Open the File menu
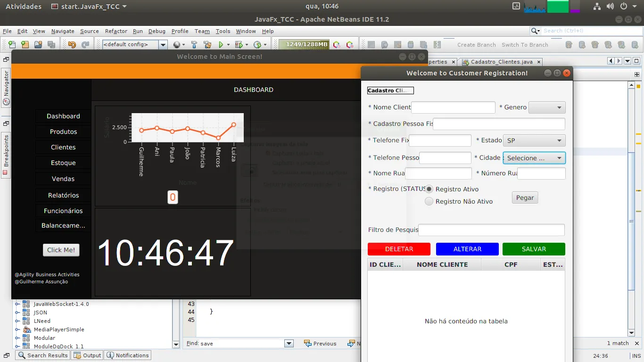Image resolution: width=644 pixels, height=362 pixels. tap(7, 31)
